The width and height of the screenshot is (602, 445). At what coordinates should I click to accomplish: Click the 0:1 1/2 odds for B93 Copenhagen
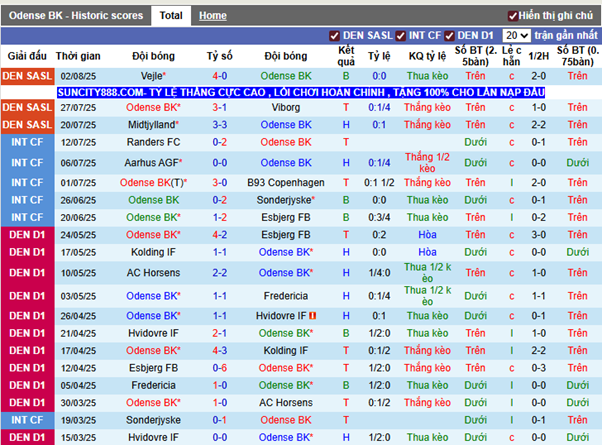(x=379, y=182)
